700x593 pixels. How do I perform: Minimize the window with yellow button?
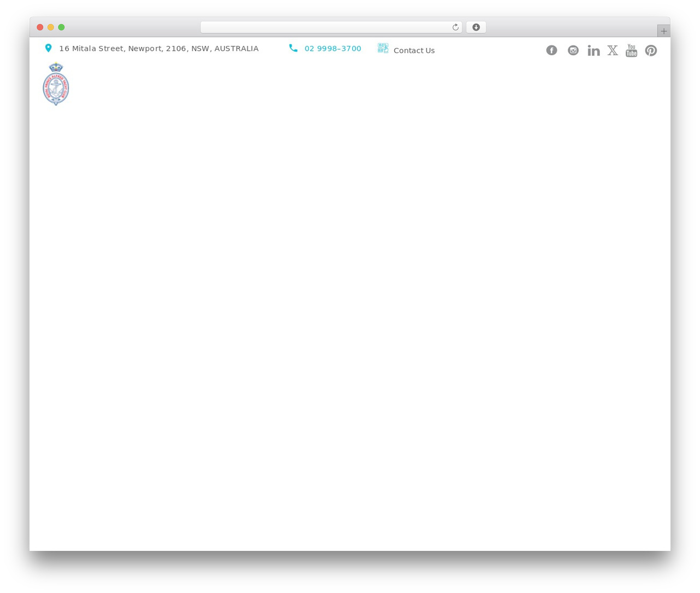coord(50,27)
